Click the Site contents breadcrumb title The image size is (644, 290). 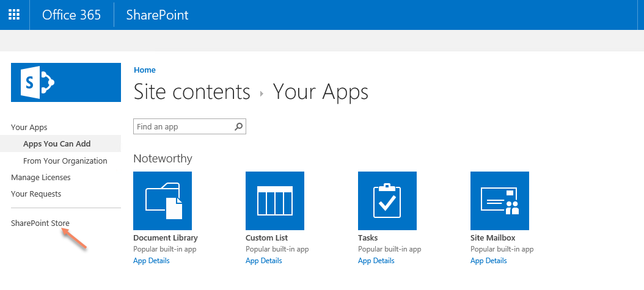coord(192,92)
